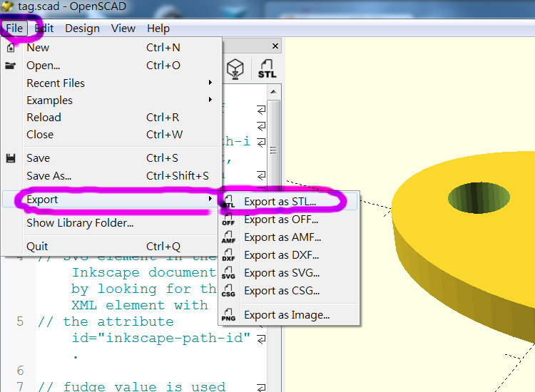The image size is (535, 392).
Task: Select Open... in the File menu
Action: [x=111, y=66]
